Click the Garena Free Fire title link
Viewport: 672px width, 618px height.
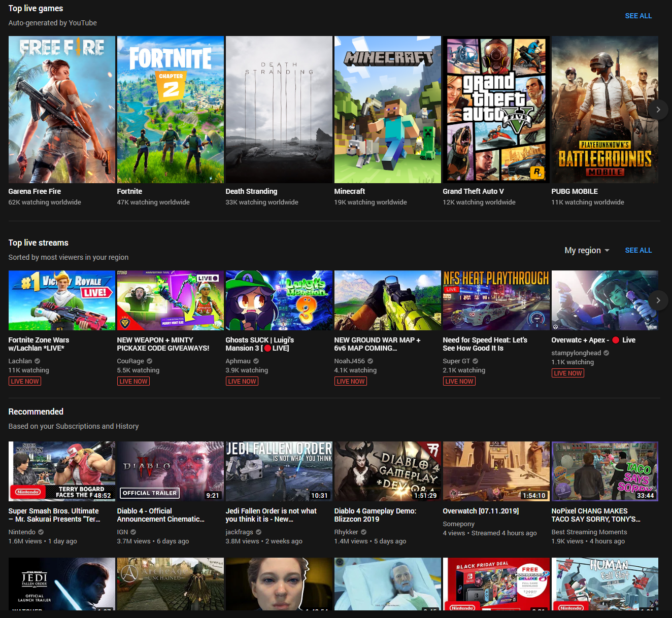click(x=35, y=191)
